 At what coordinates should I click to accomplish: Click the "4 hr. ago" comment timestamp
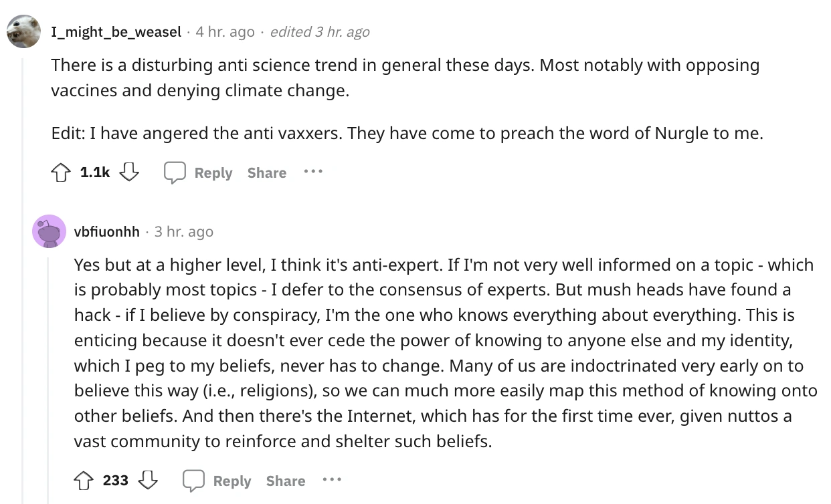tap(225, 31)
